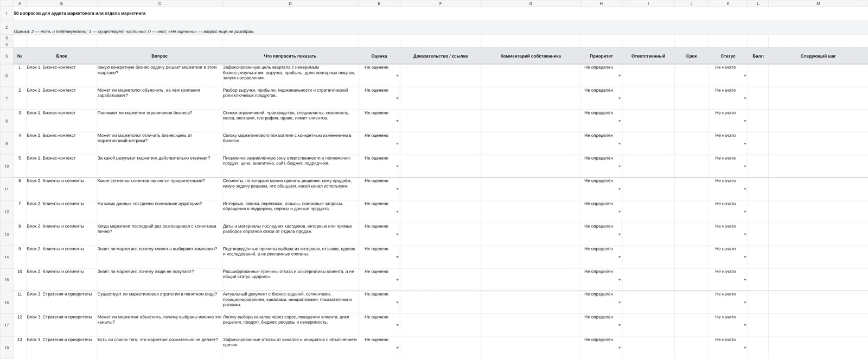Click 'Блок 3. Стратегия и приоритеты' for question 11
This screenshot has height=359, width=868.
pyautogui.click(x=60, y=294)
